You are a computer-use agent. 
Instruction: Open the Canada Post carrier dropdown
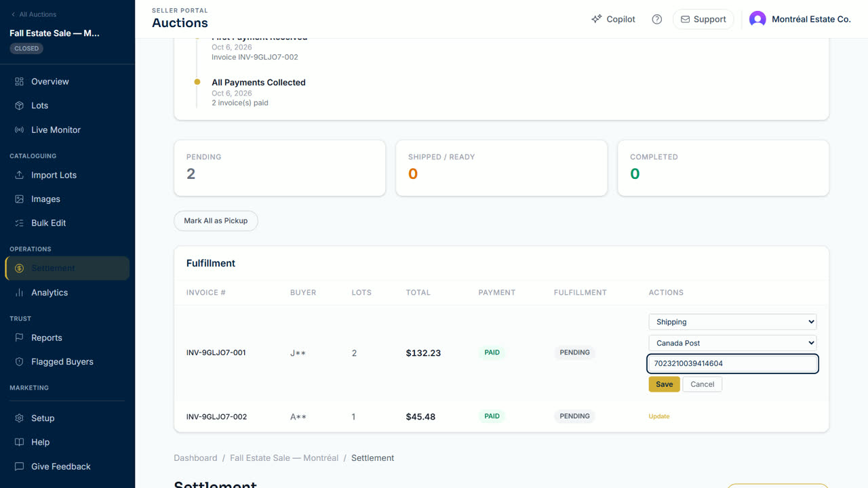pyautogui.click(x=732, y=343)
